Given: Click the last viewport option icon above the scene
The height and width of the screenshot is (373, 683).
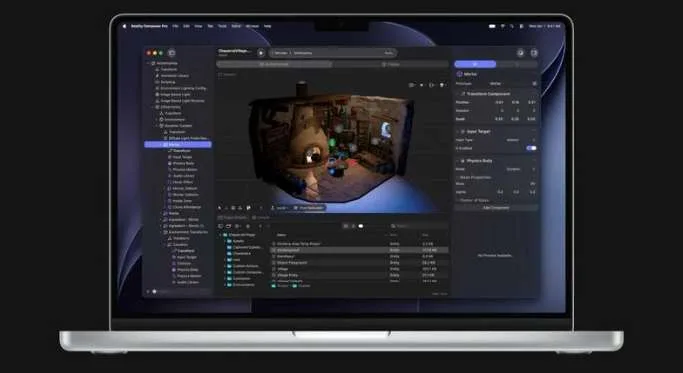Looking at the screenshot, I should tap(442, 85).
